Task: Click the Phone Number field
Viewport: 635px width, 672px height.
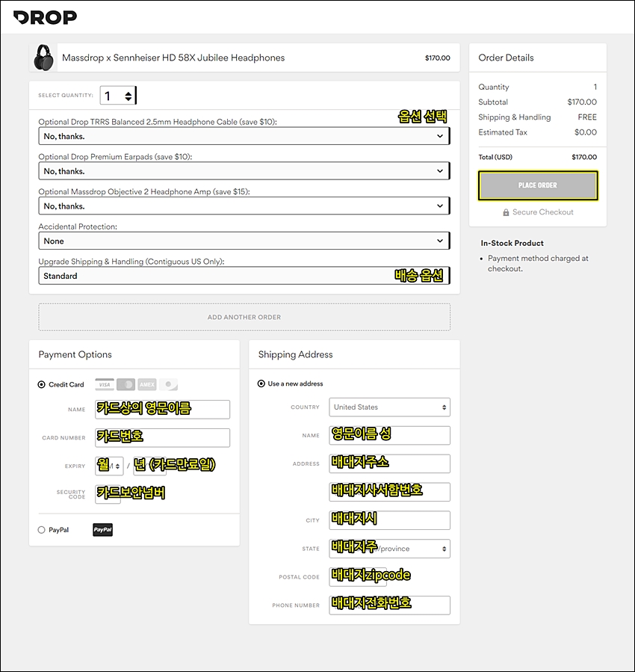Action: [390, 605]
